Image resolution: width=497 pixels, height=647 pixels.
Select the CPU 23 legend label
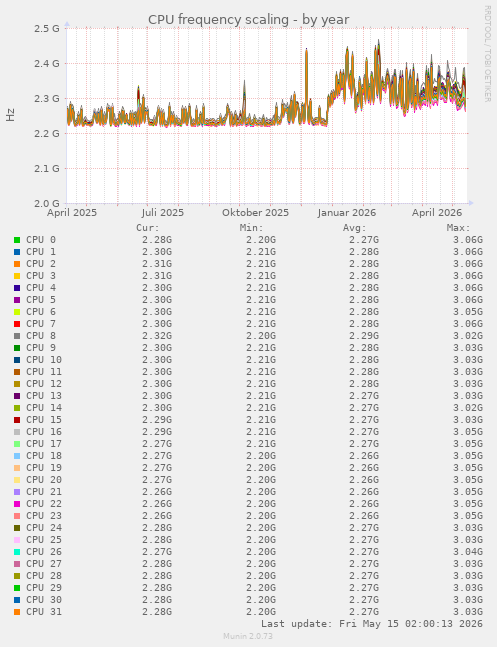(x=44, y=515)
